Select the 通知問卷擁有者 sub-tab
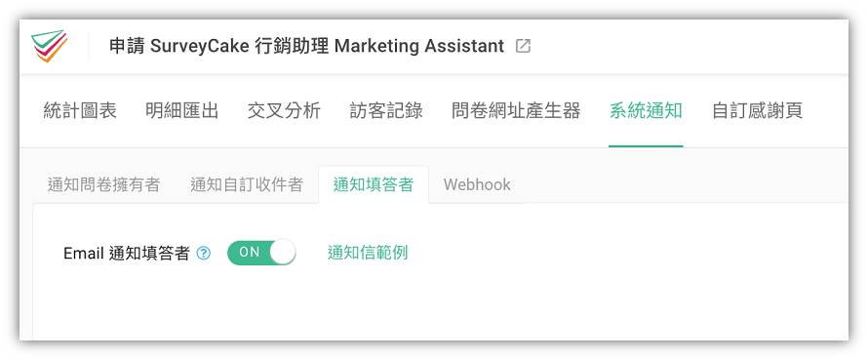This screenshot has height=360, width=868. click(104, 184)
